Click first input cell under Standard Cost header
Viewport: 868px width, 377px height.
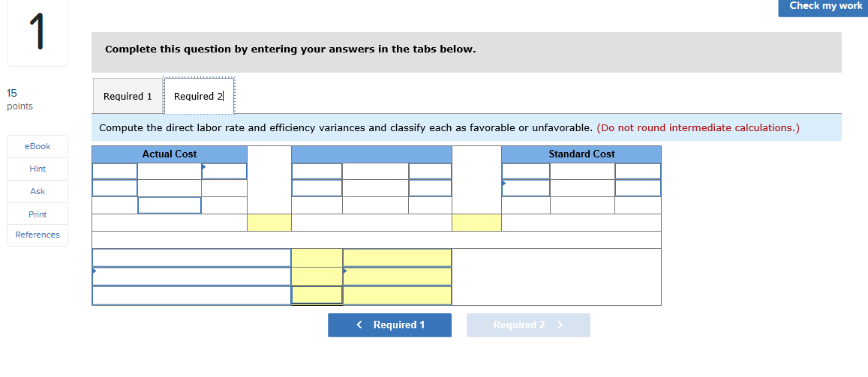(x=526, y=172)
